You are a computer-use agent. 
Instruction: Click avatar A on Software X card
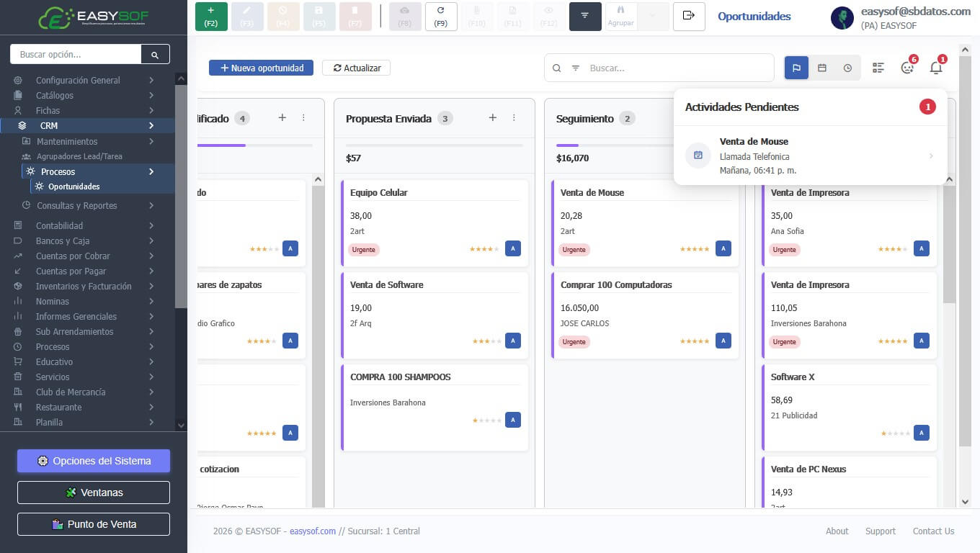tap(922, 433)
